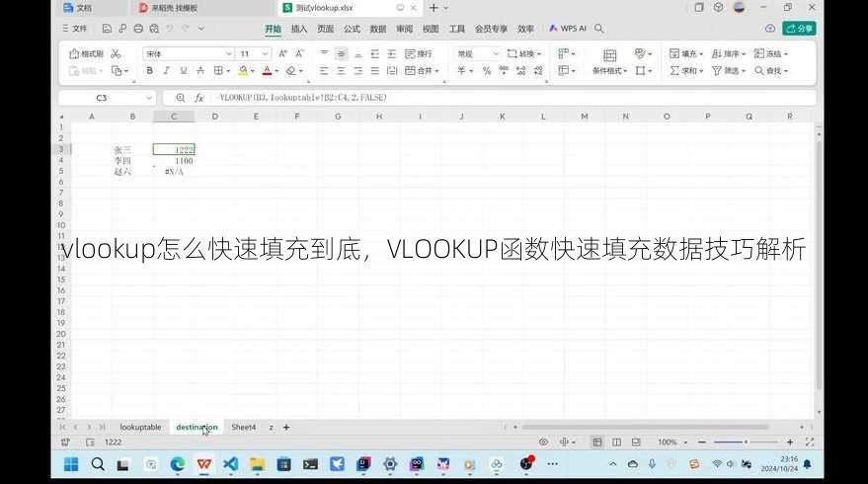
Task: Click the Freeze panes (冻结) button
Action: tap(771, 53)
